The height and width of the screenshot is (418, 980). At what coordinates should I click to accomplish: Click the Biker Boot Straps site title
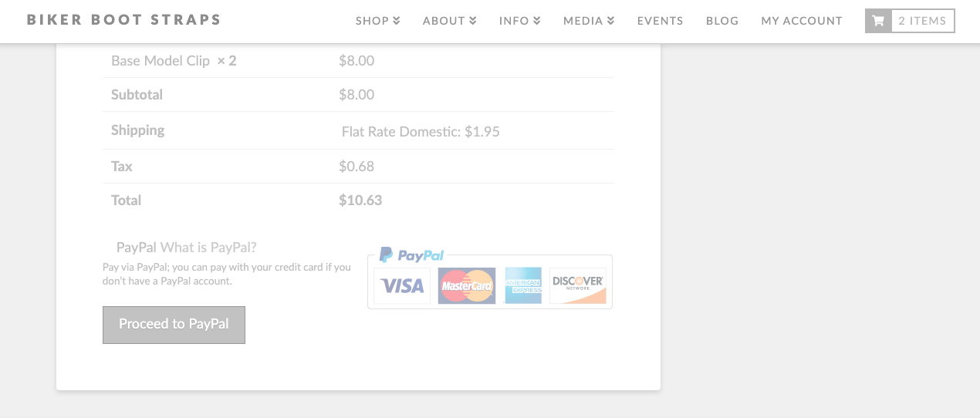click(124, 20)
